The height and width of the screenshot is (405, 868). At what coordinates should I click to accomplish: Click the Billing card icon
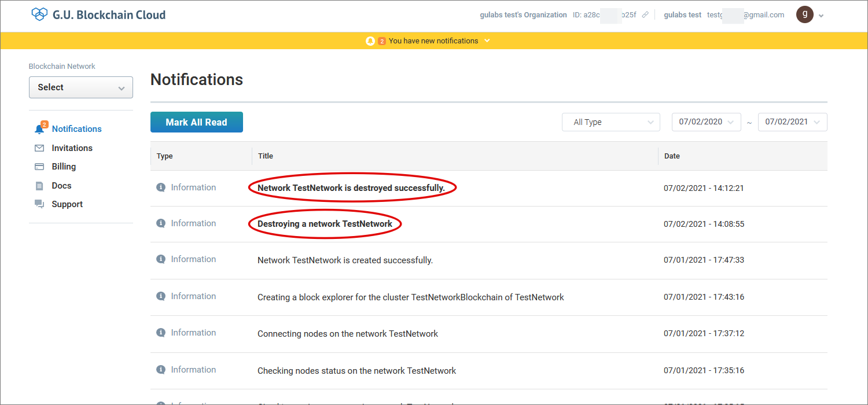point(39,167)
